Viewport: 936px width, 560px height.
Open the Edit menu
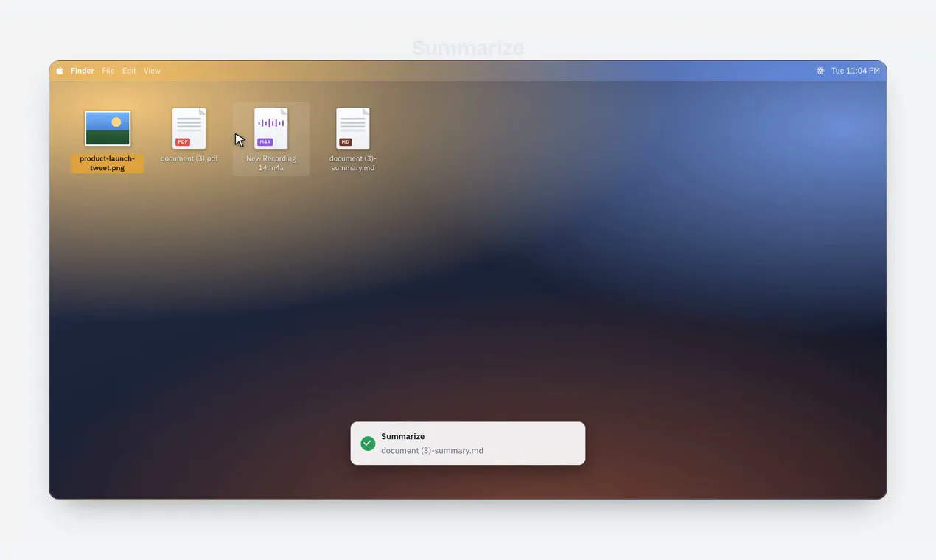click(x=129, y=71)
